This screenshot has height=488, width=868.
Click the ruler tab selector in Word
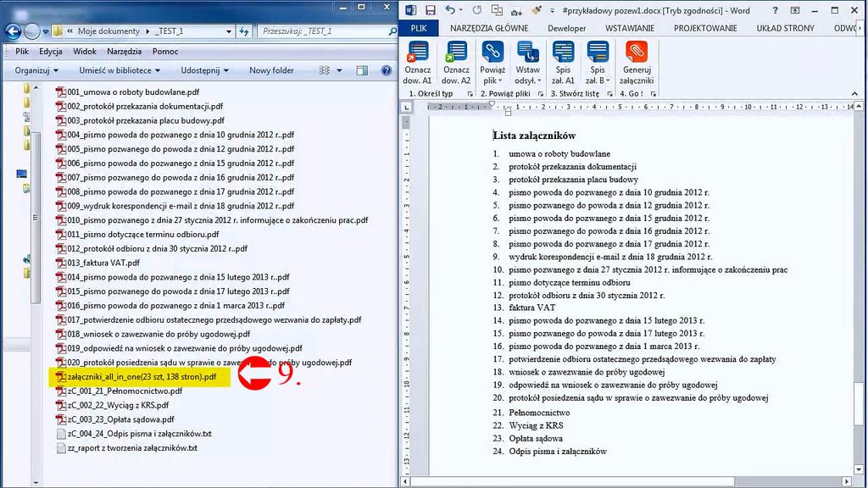pos(407,107)
